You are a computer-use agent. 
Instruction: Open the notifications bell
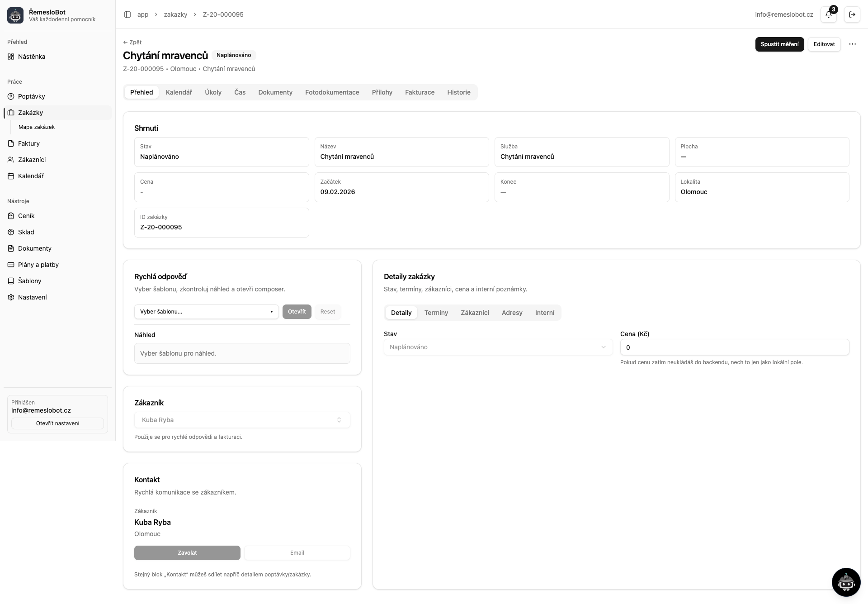(x=828, y=14)
